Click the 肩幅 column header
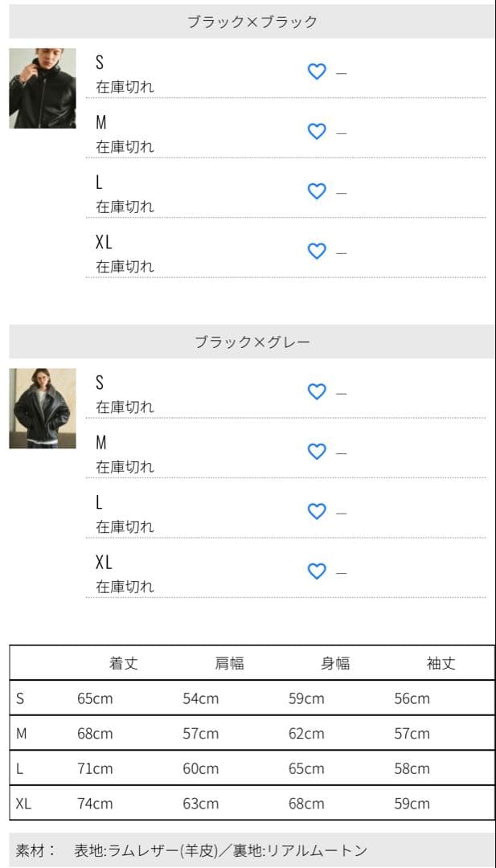Image resolution: width=496 pixels, height=868 pixels. [229, 663]
